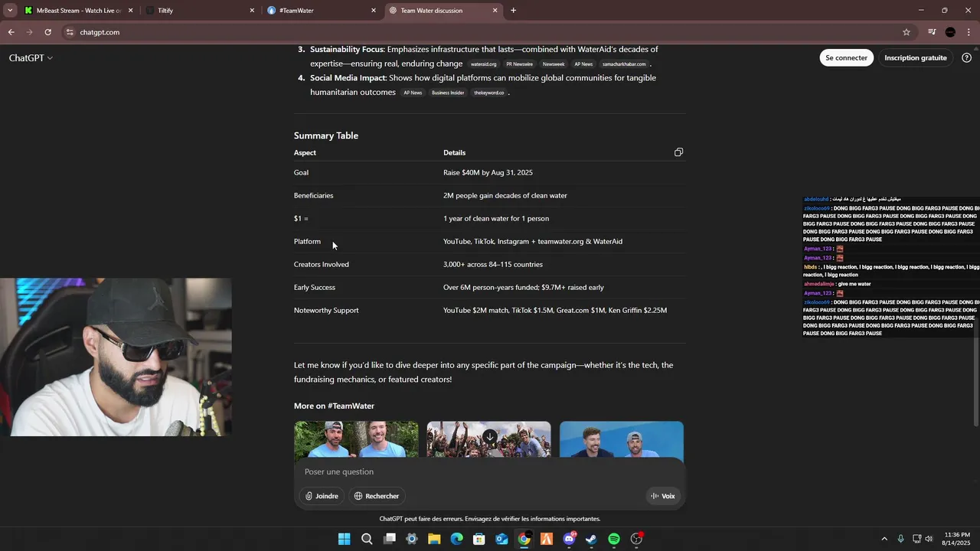Click the scroll-to-bottom arrow button
The width and height of the screenshot is (980, 551).
pyautogui.click(x=490, y=438)
